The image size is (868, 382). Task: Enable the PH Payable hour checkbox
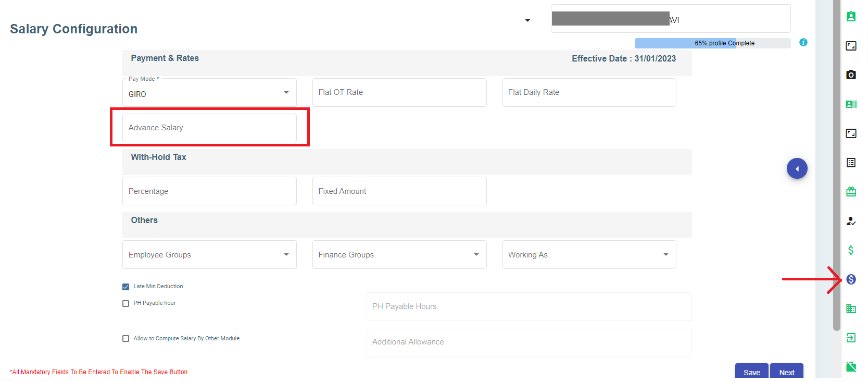pos(125,303)
